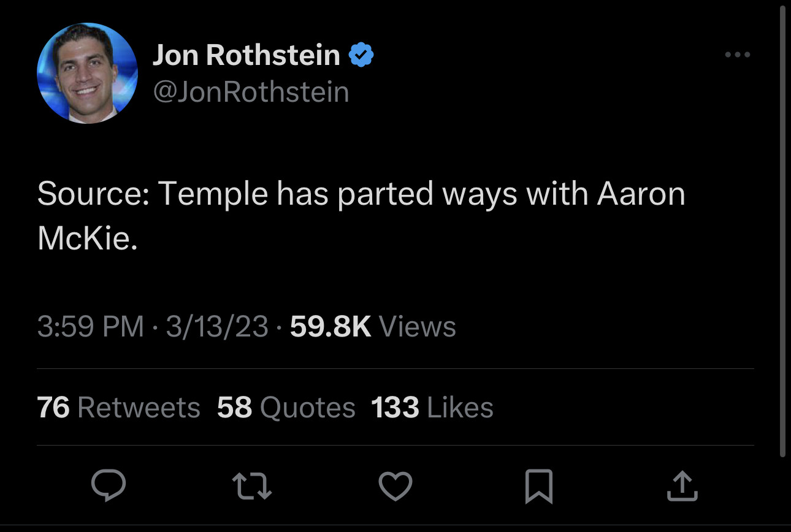Click the word "Temple" in the tweet
This screenshot has width=791, height=532.
(x=213, y=194)
